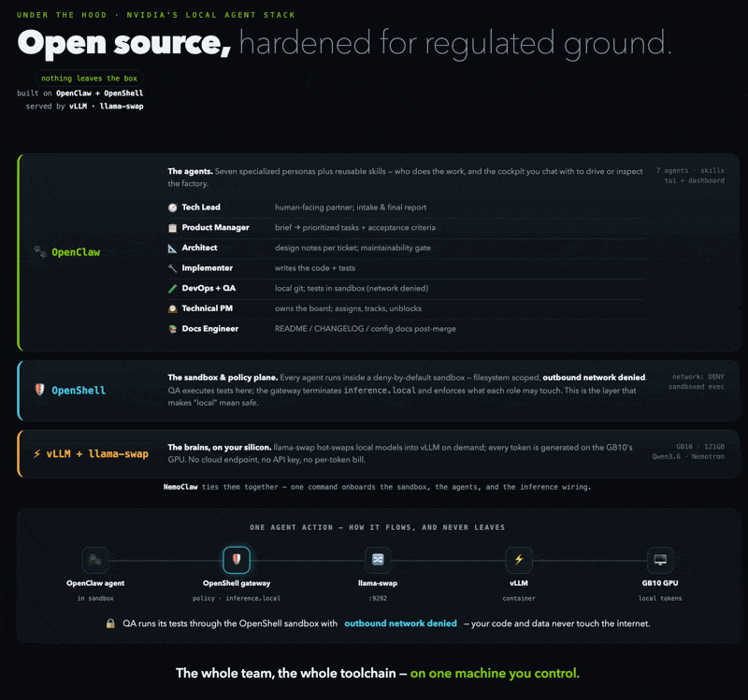This screenshot has width=748, height=700.
Task: Click the '7 agents · skills' tag
Action: [x=690, y=170]
